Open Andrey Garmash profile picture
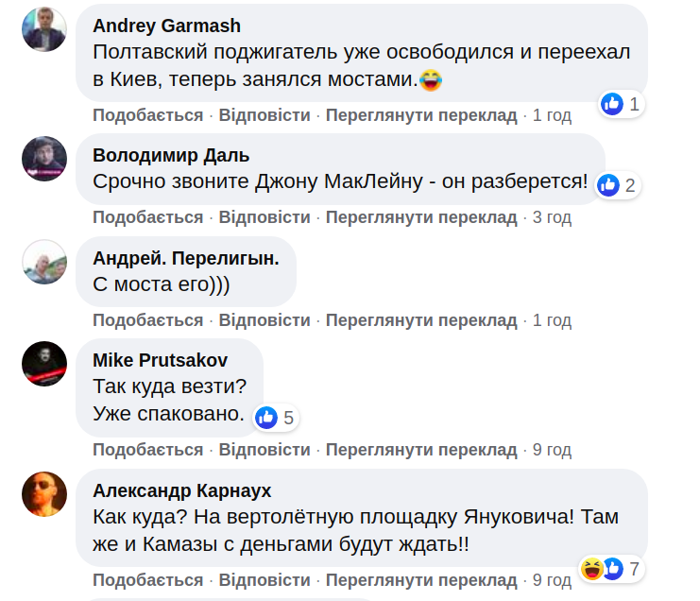 coord(44,28)
